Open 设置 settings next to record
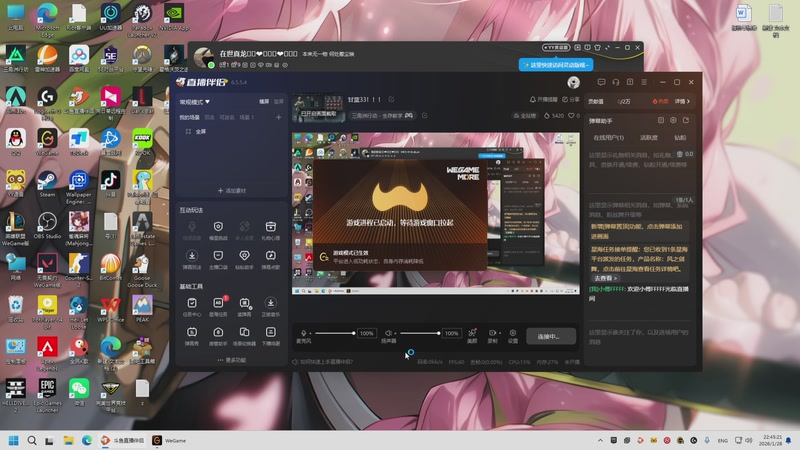 [513, 336]
